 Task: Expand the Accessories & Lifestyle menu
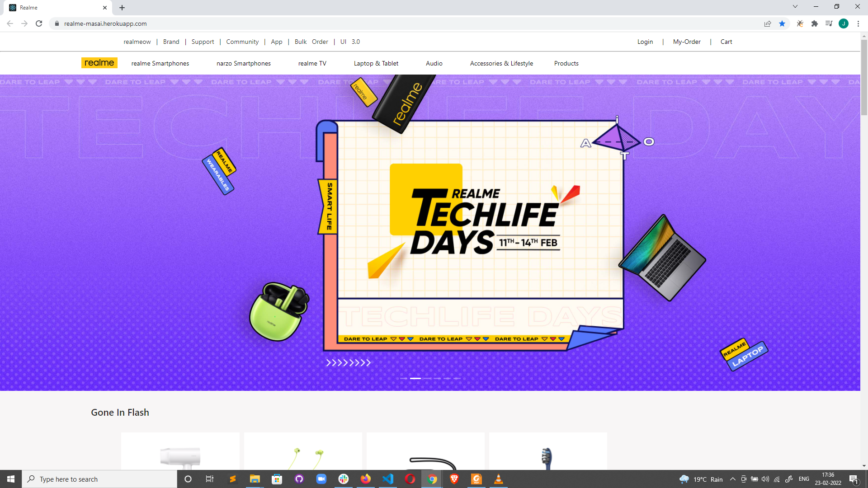pos(501,63)
